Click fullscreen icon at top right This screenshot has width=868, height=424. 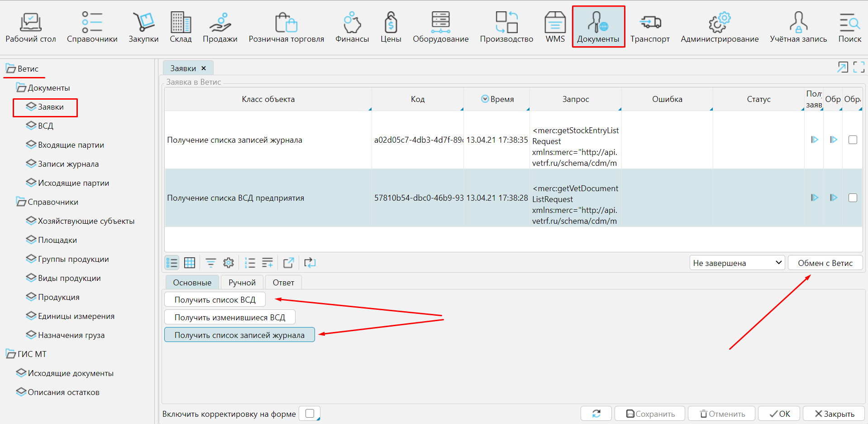tap(858, 67)
